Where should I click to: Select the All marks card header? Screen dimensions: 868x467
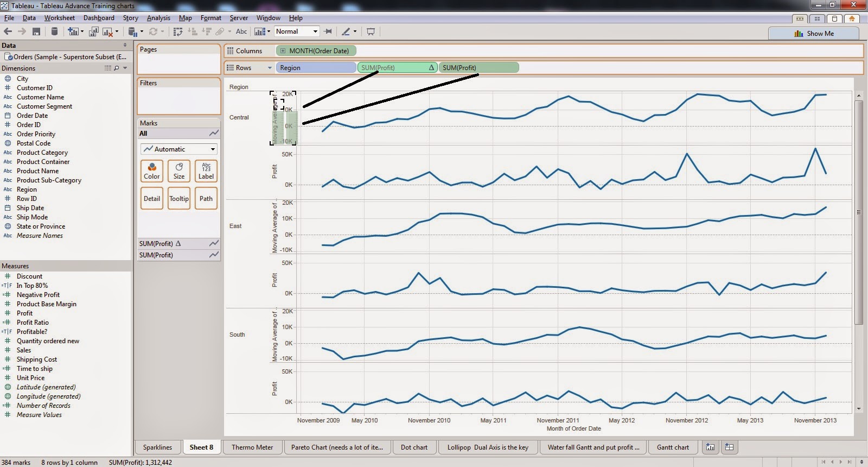(x=179, y=134)
